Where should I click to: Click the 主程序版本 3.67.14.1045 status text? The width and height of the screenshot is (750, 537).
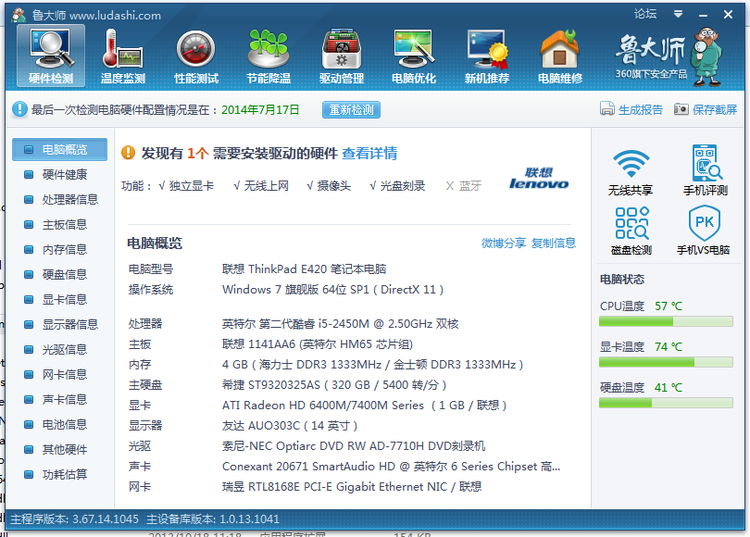tap(75, 519)
